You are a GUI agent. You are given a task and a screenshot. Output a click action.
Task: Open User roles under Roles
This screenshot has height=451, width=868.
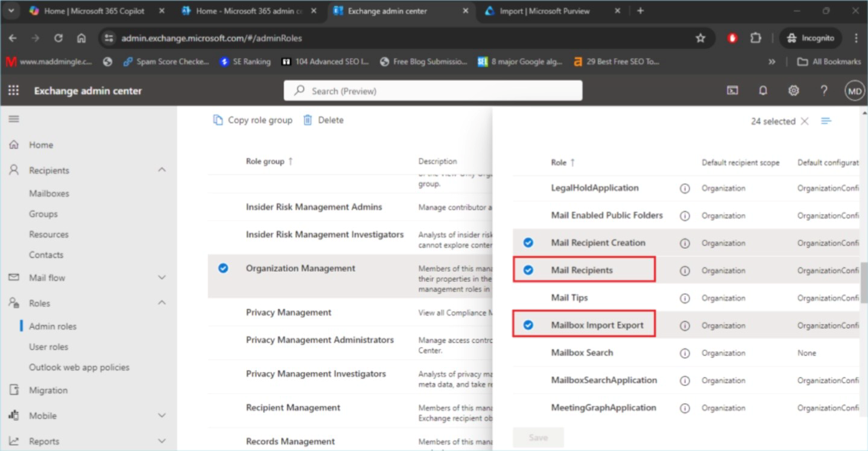pyautogui.click(x=48, y=347)
